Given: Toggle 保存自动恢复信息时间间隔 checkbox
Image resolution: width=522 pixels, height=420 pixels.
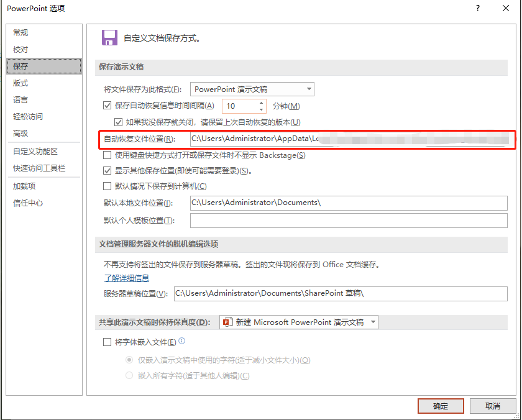Looking at the screenshot, I should pyautogui.click(x=107, y=106).
